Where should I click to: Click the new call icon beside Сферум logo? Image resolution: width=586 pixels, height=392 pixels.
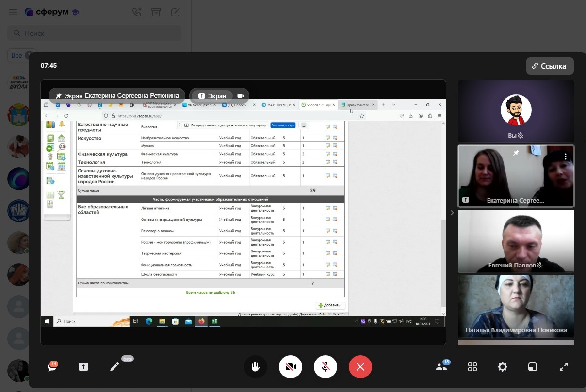137,12
